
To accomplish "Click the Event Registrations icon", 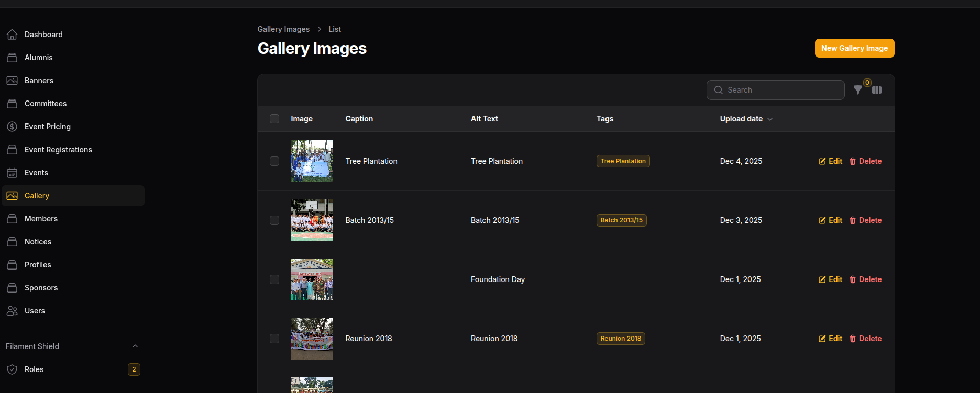I will click(x=12, y=150).
